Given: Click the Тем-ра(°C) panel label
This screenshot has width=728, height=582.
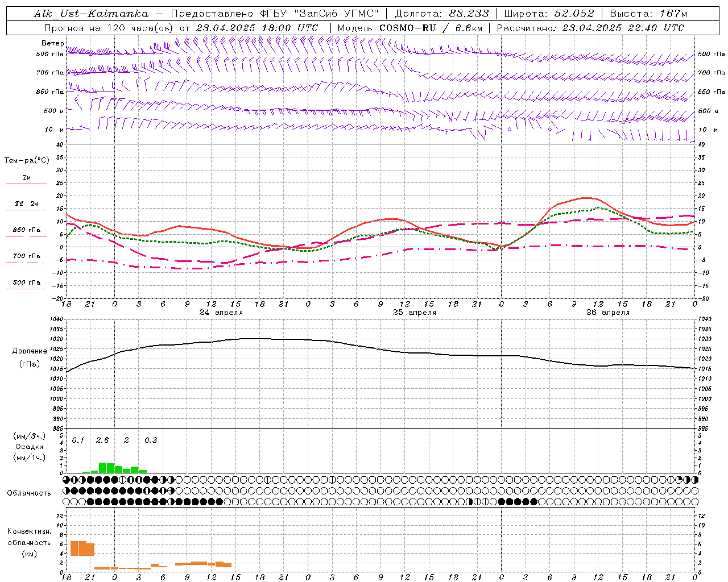Looking at the screenshot, I should 27,161.
